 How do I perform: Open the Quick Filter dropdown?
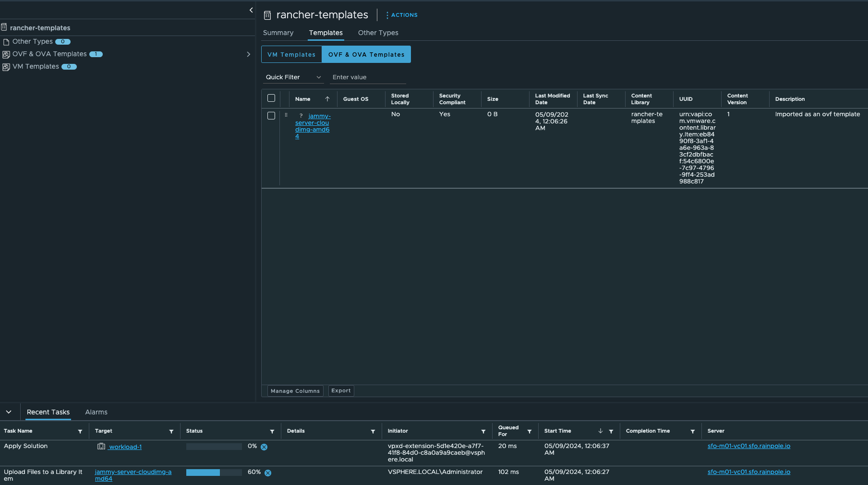point(293,77)
